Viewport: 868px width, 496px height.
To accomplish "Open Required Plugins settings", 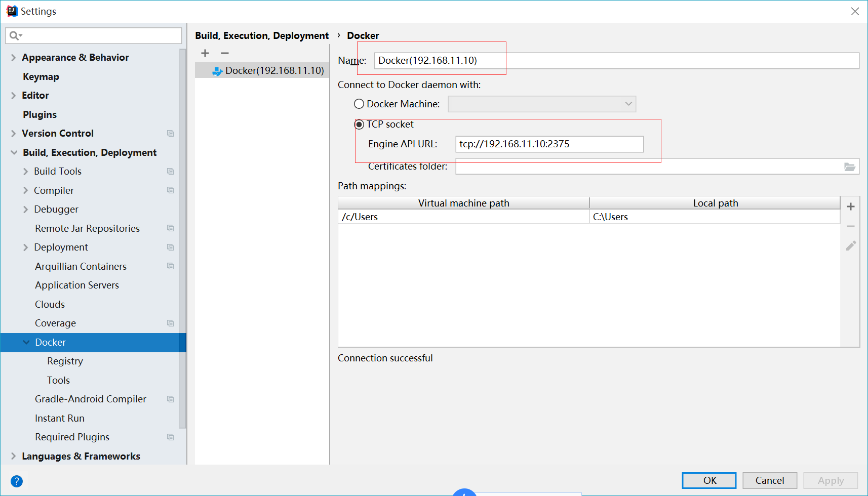I will point(72,437).
